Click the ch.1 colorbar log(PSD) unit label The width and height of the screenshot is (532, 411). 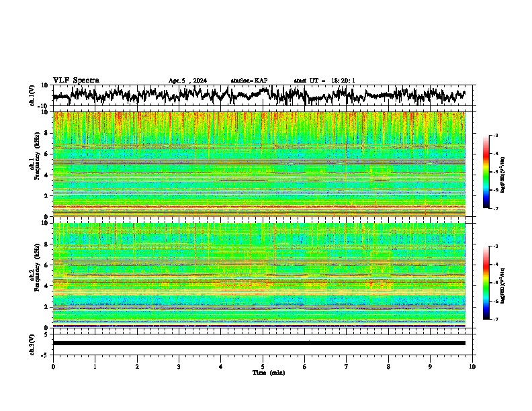click(x=503, y=175)
